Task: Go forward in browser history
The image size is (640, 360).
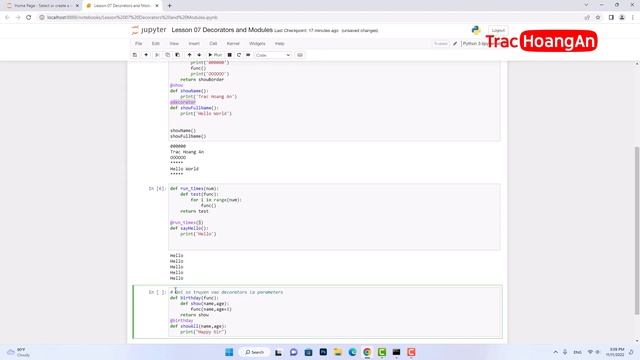Action: (x=18, y=17)
